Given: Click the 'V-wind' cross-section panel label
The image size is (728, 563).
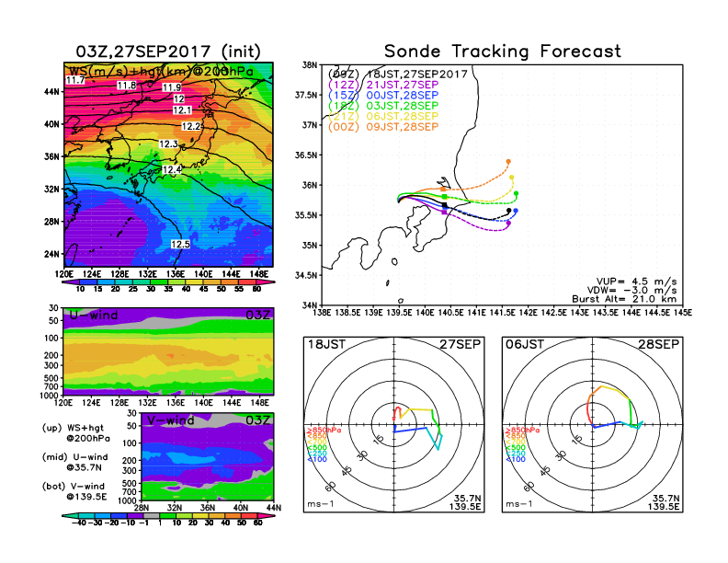Looking at the screenshot, I should pos(170,420).
